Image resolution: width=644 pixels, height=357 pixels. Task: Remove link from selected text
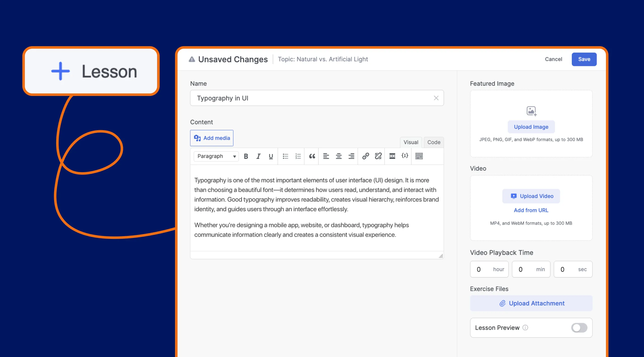pyautogui.click(x=378, y=156)
